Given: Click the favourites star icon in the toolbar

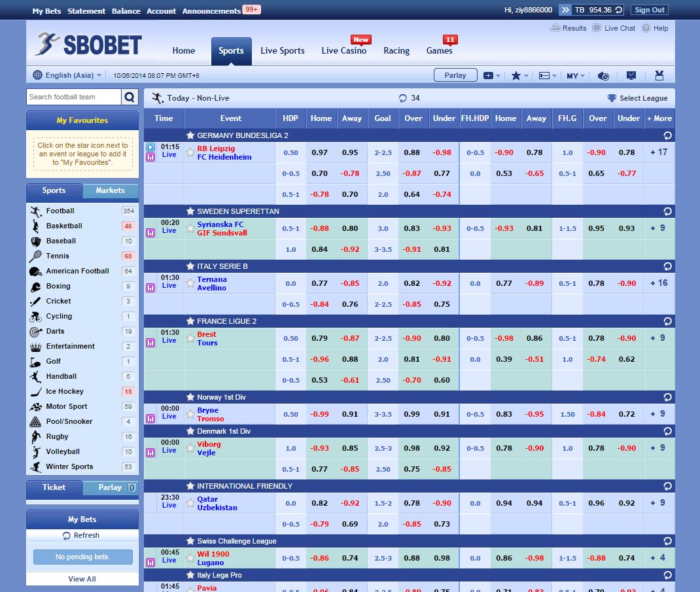Looking at the screenshot, I should click(516, 75).
